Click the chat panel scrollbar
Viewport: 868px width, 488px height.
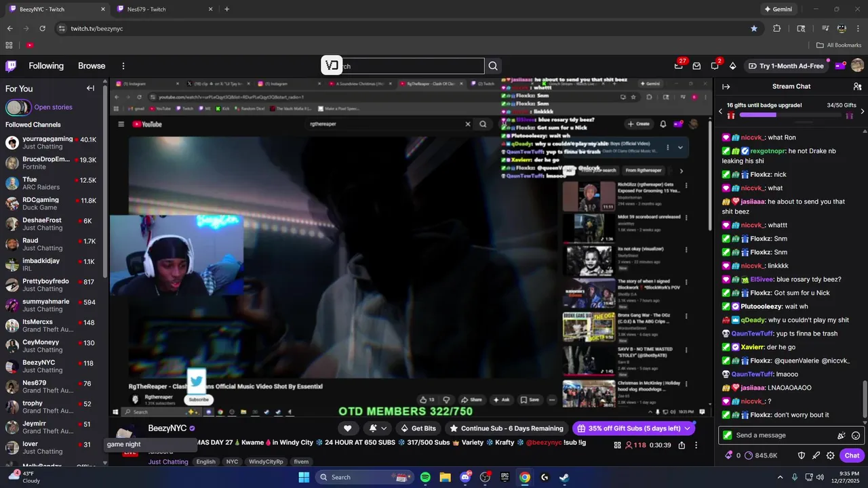pos(864,399)
